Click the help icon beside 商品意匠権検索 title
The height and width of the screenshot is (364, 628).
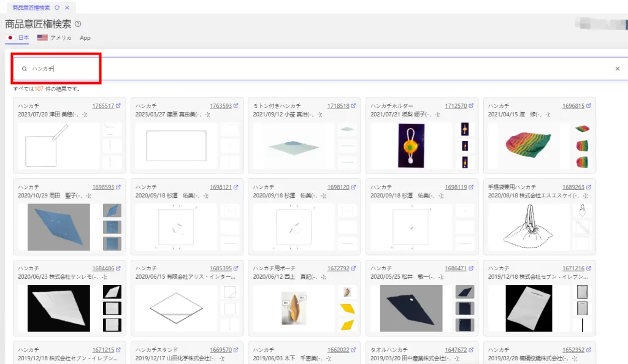tap(78, 24)
